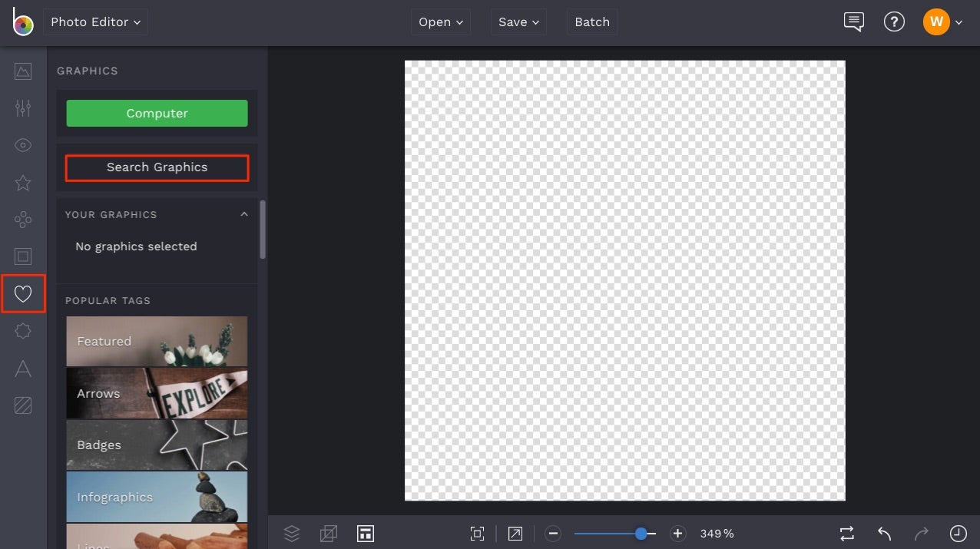
Task: Open the account avatar menu
Action: (936, 21)
